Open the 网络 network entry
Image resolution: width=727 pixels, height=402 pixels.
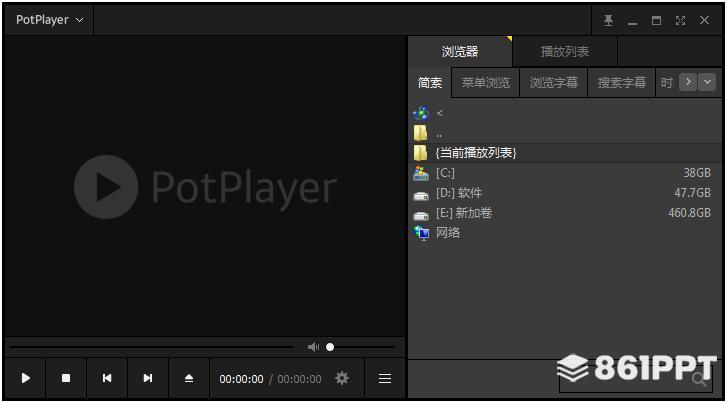(566, 232)
